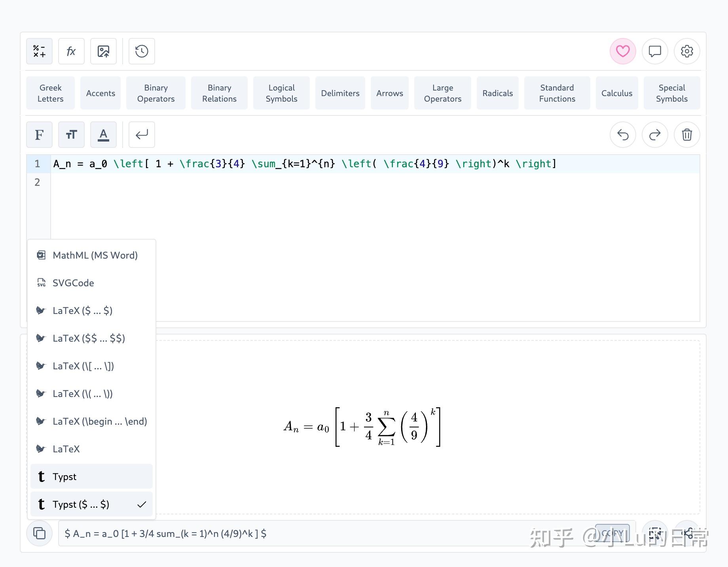Open the math symbols panel icon
728x567 pixels.
pos(39,51)
